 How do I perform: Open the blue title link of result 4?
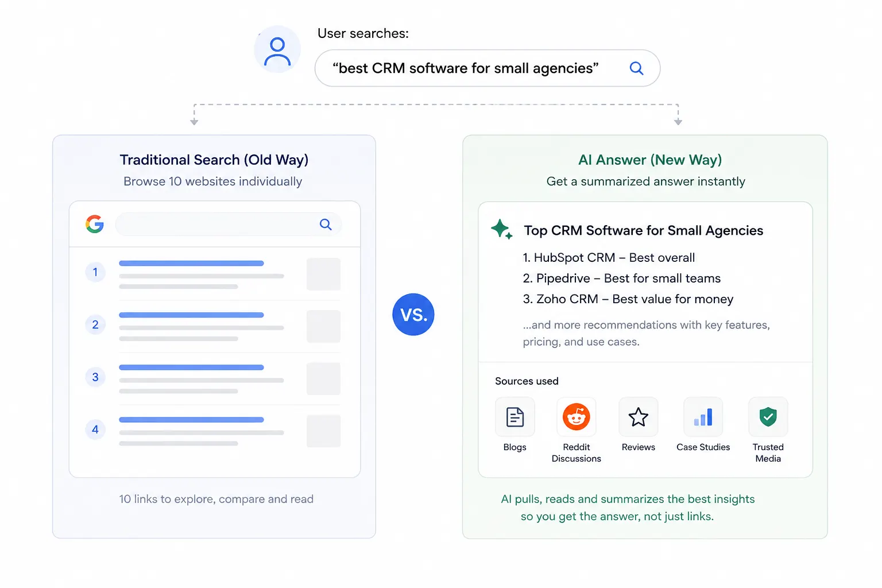191,420
